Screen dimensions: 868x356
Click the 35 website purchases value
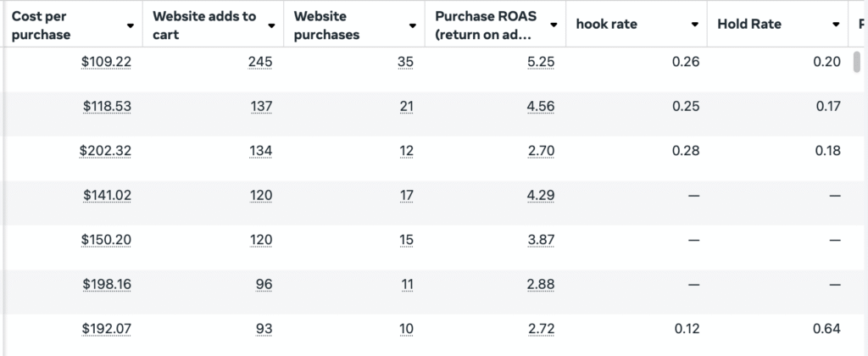point(406,62)
